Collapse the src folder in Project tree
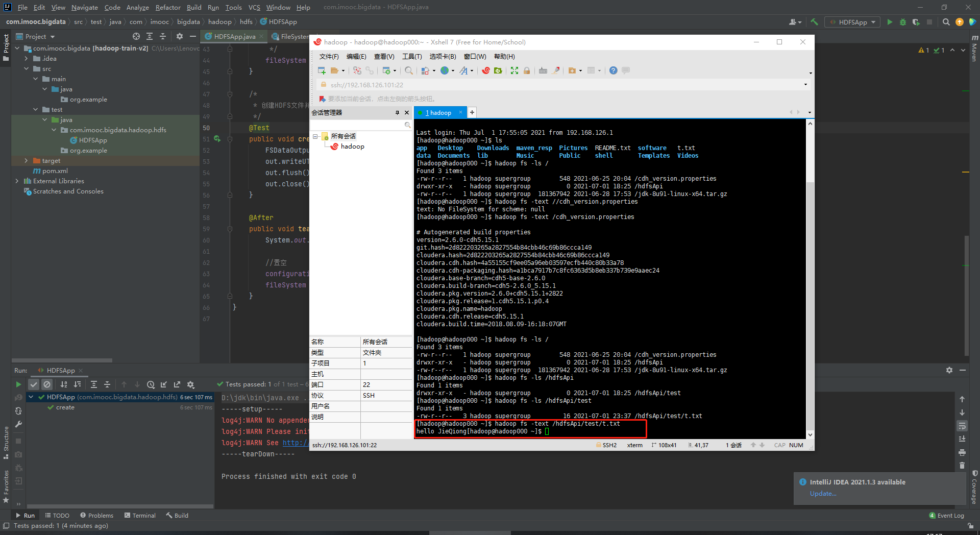This screenshot has height=535, width=980. (x=27, y=69)
